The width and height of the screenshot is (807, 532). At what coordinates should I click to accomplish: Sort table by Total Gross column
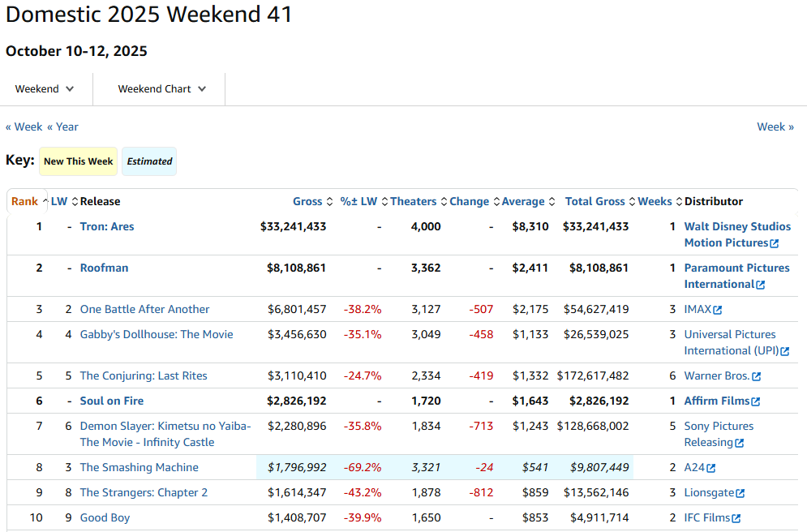click(595, 202)
